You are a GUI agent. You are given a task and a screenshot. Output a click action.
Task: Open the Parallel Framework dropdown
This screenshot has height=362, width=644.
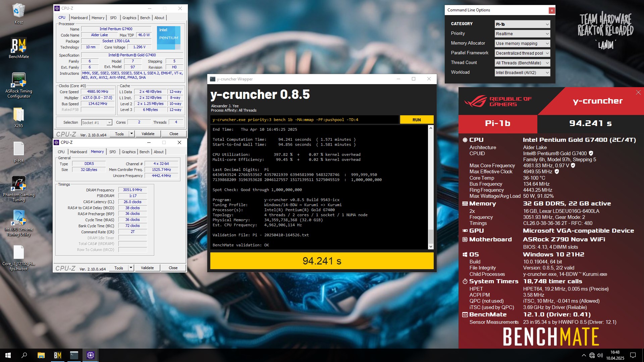pos(522,53)
